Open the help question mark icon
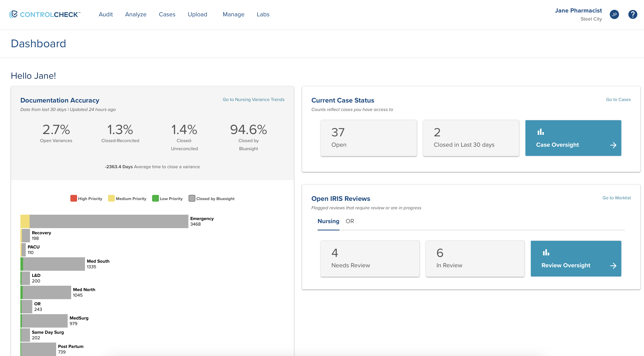Viewport: 644px width, 356px height. 632,14
